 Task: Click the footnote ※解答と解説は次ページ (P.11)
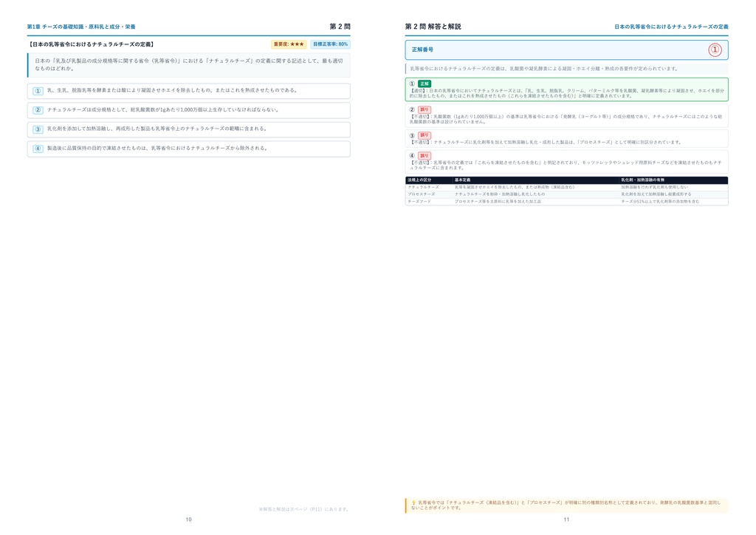[304, 509]
